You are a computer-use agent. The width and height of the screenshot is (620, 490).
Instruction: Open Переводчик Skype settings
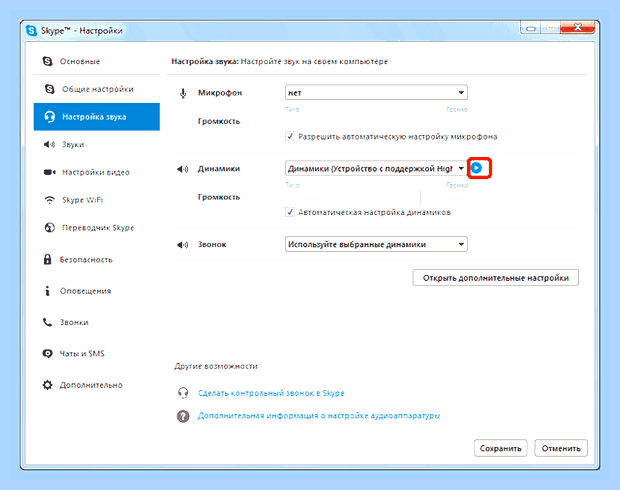pyautogui.click(x=96, y=228)
